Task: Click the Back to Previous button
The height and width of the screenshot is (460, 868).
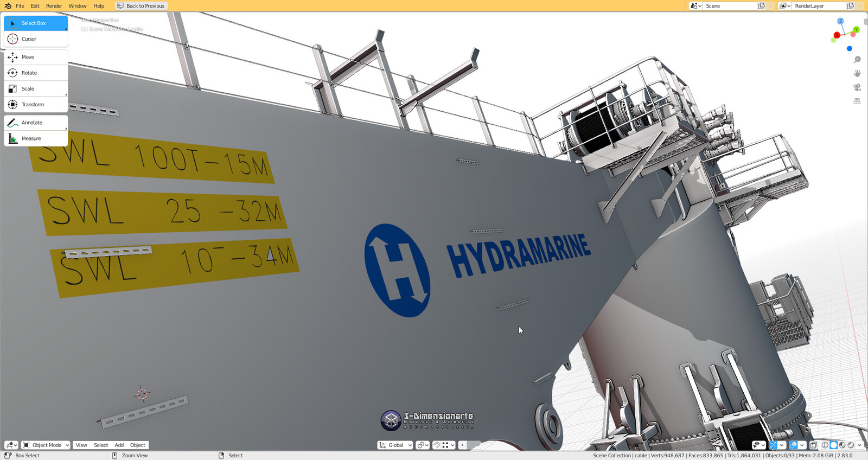Action: [141, 6]
